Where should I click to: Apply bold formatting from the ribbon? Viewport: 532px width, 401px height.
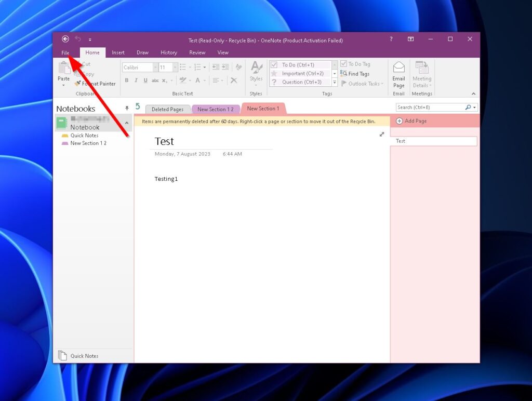pyautogui.click(x=127, y=81)
